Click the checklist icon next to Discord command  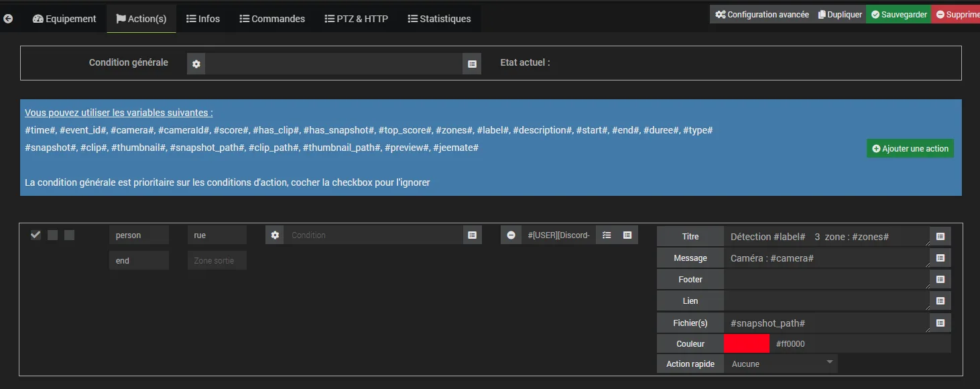(607, 235)
